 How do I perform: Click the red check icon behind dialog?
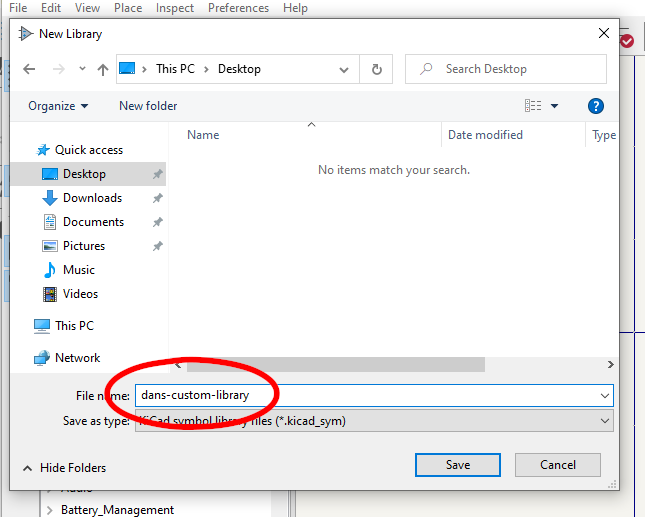627,41
